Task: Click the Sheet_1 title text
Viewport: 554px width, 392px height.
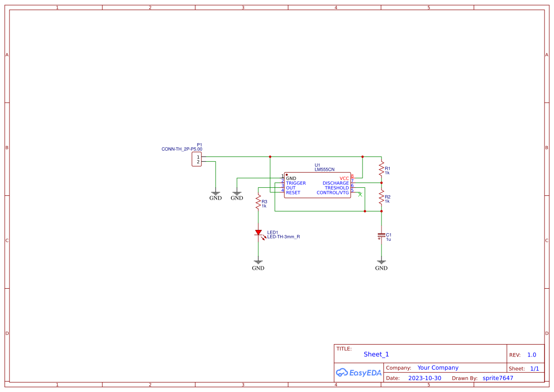Action: coord(376,354)
